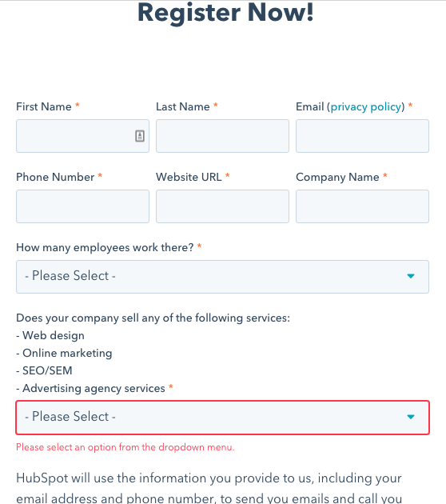
Task: Click the First Name label
Action: (44, 106)
